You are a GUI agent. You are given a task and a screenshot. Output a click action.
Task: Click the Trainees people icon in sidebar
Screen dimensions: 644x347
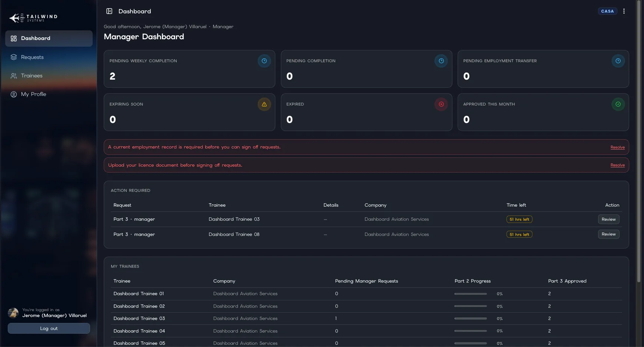click(x=14, y=76)
